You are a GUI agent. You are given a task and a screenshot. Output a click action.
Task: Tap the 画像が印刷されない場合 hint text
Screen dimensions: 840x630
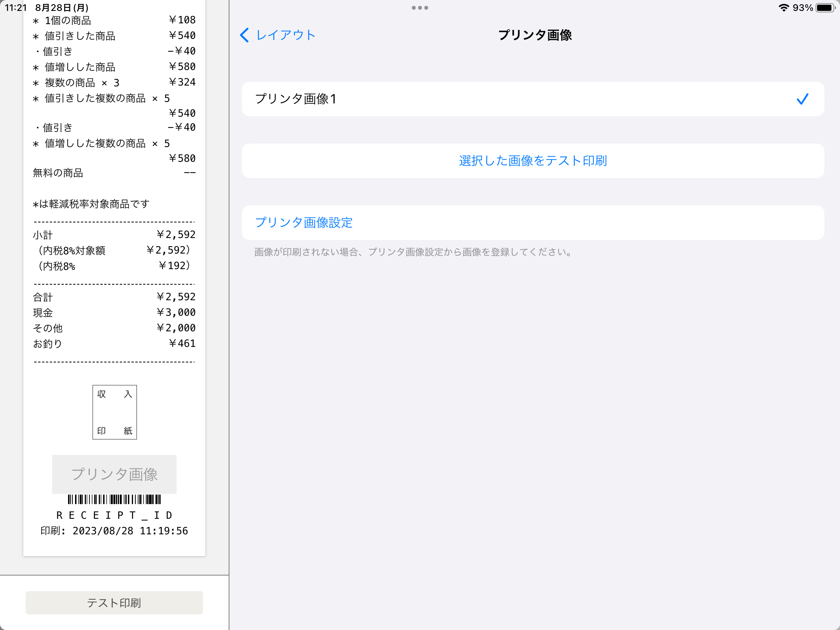414,252
